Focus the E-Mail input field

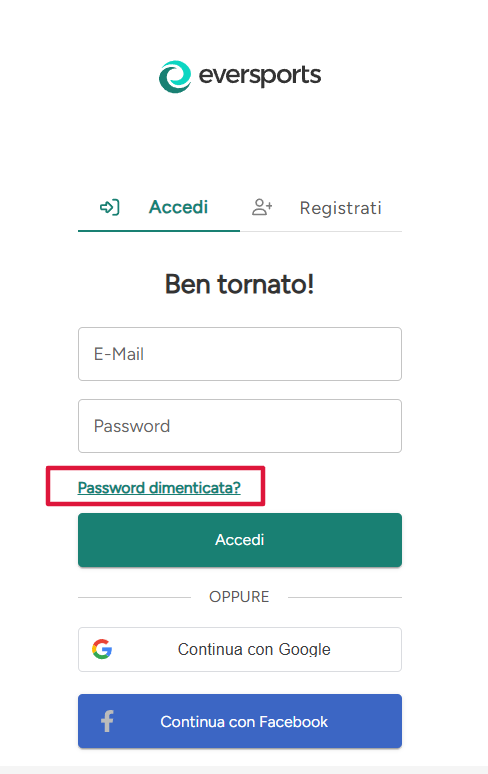(x=240, y=354)
